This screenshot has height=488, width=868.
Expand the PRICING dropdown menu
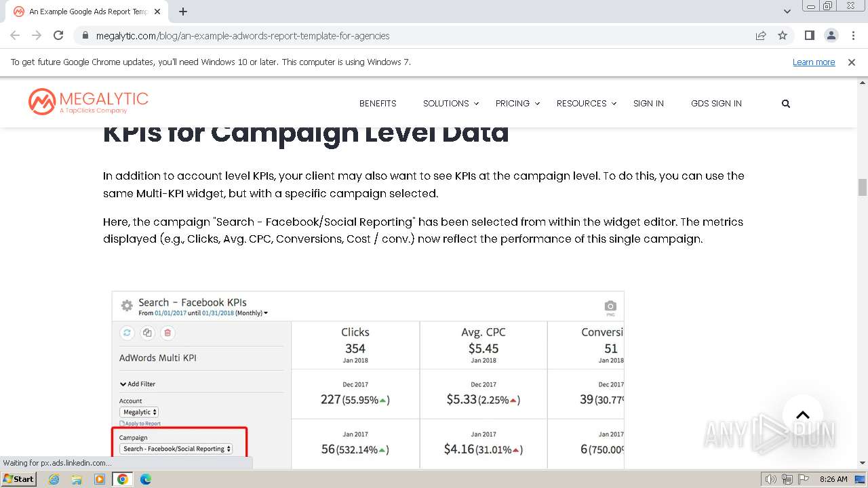coord(517,104)
